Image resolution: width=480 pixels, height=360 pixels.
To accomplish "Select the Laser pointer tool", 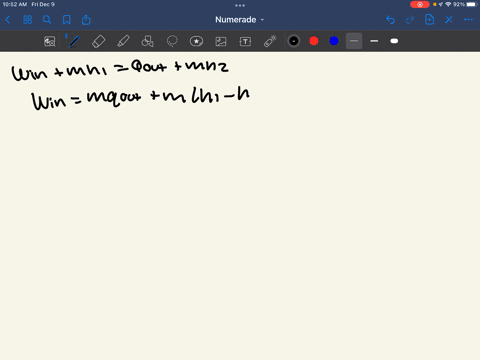I will [270, 41].
